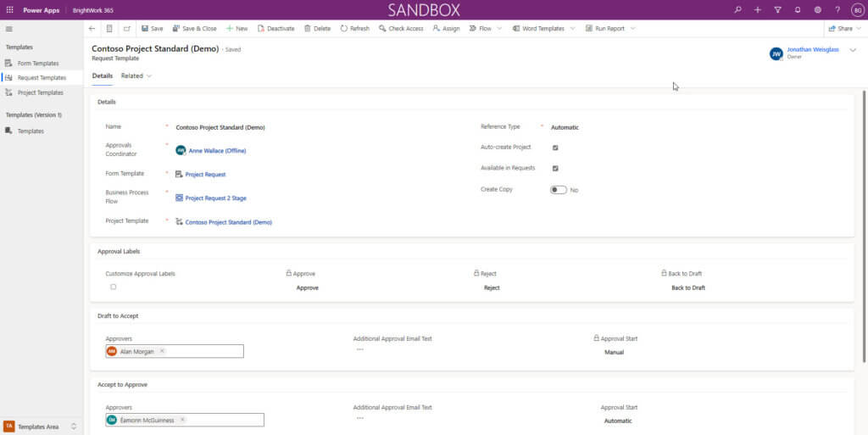
Task: Open the settings gear icon
Action: [x=818, y=10]
